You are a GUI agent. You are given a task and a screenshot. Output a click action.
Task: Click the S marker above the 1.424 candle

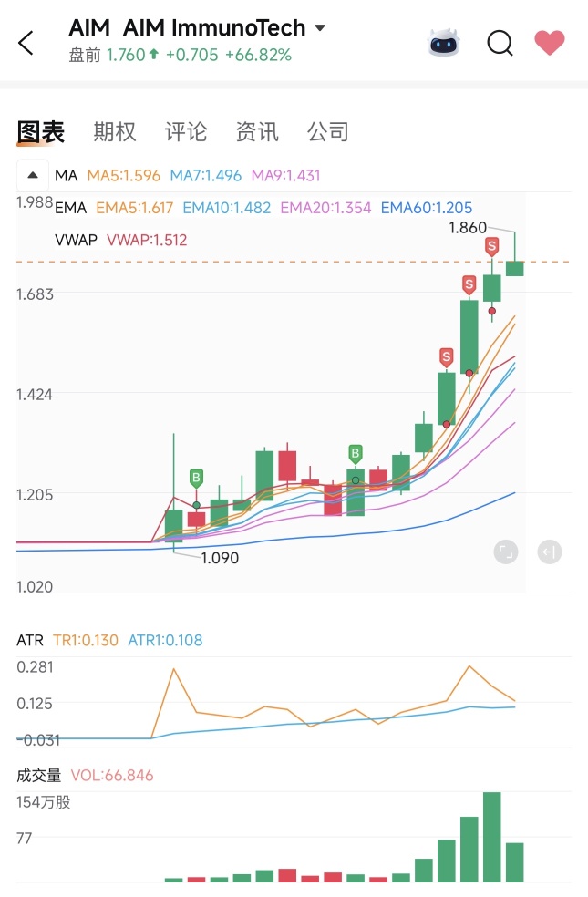pos(446,357)
